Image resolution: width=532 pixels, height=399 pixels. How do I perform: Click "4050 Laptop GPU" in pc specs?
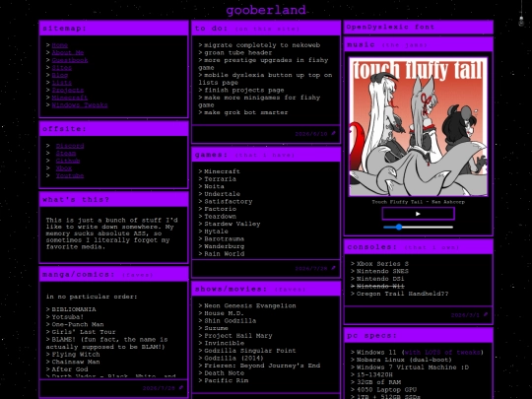386,389
